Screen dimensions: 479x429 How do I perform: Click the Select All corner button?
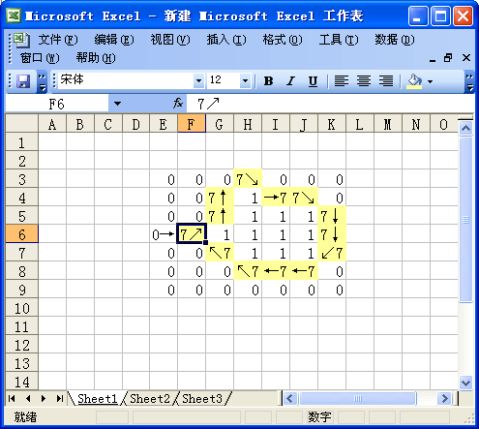22,124
